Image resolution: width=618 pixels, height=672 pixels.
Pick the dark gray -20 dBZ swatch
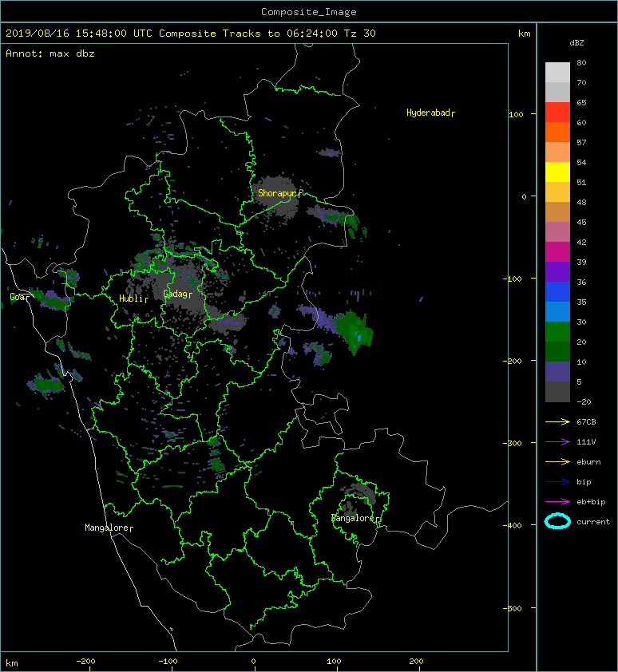[x=557, y=392]
